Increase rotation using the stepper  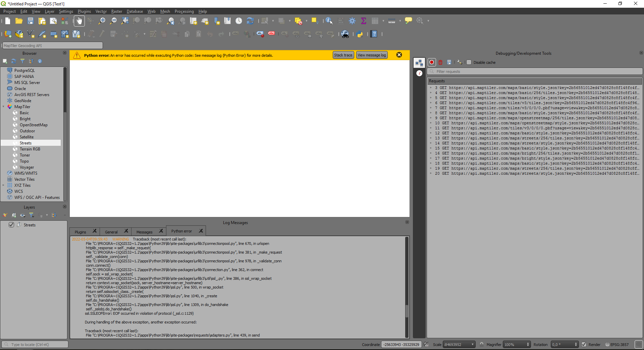point(576,343)
